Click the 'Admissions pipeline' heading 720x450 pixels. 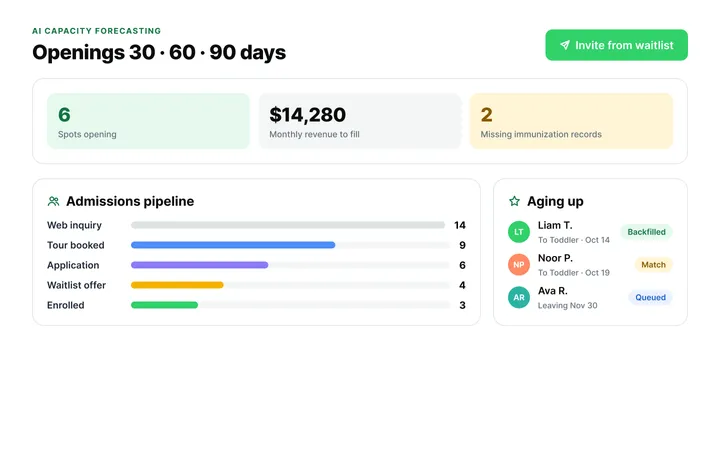pyautogui.click(x=130, y=201)
